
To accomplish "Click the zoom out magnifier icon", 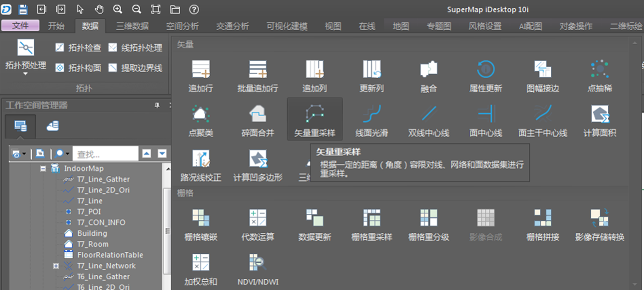I will [136, 9].
